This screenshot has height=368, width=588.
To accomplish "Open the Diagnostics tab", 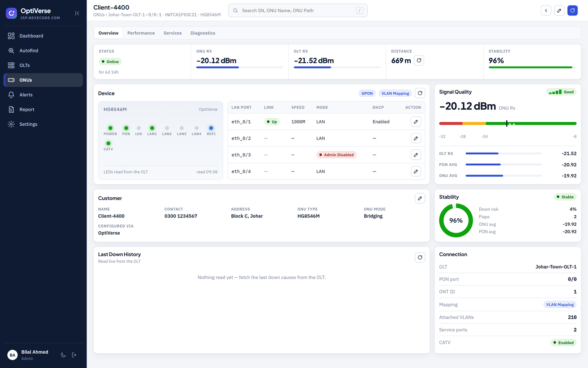I will [203, 33].
